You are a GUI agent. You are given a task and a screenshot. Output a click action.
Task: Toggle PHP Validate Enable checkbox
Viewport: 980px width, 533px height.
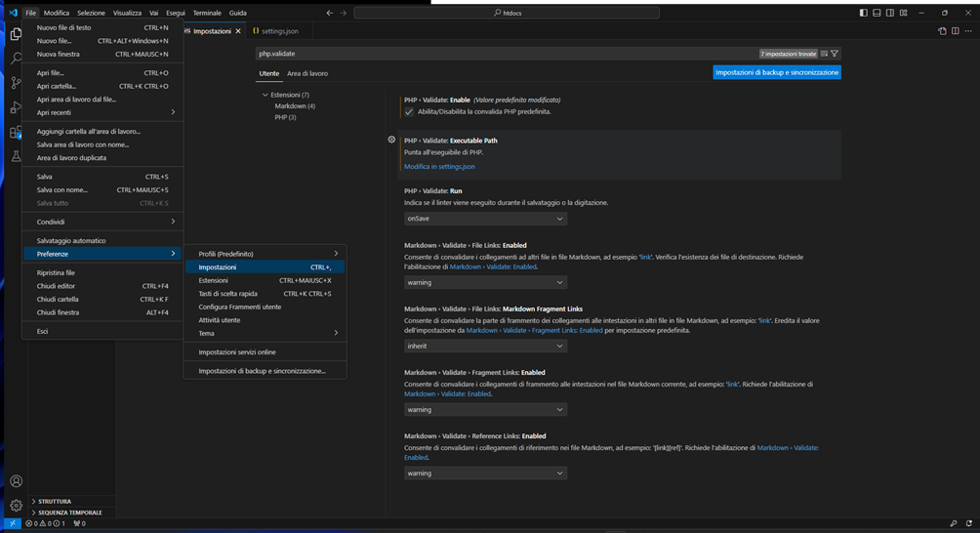(x=409, y=112)
